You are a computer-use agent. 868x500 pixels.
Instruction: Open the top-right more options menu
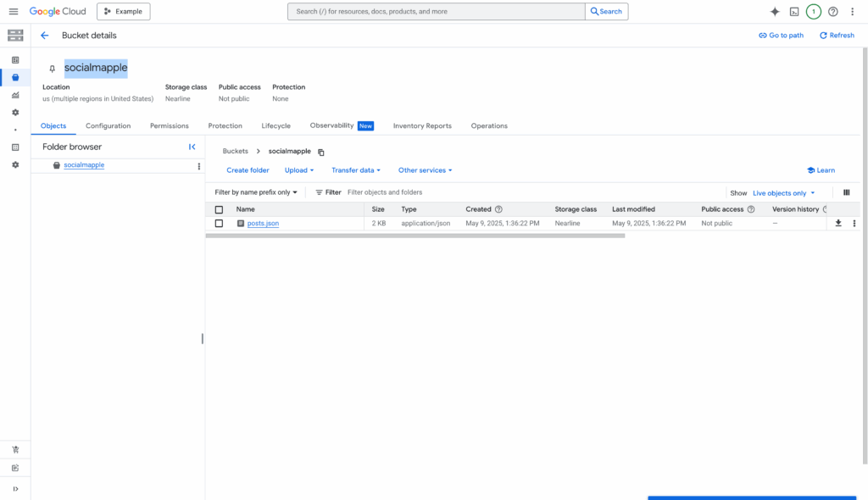point(852,12)
